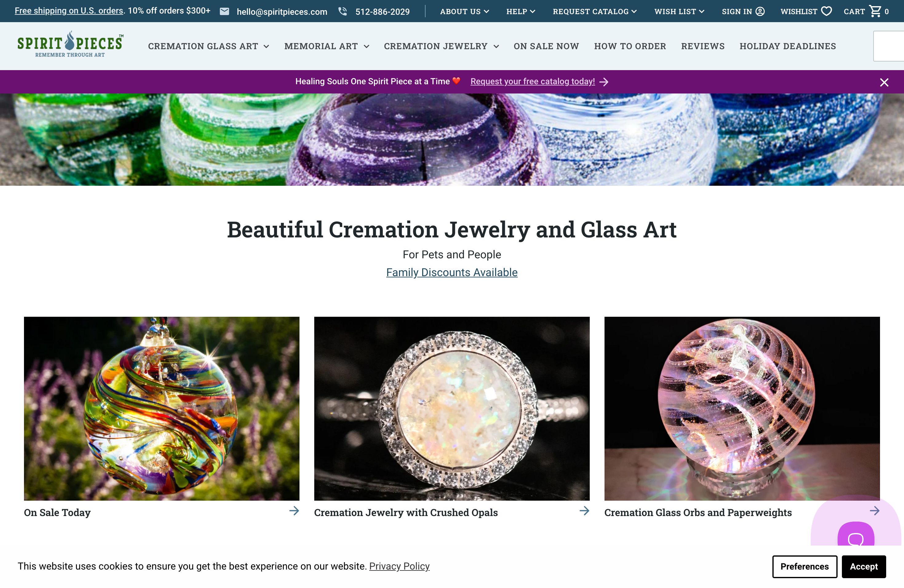
Task: Click the catalog request arrow icon
Action: (604, 81)
